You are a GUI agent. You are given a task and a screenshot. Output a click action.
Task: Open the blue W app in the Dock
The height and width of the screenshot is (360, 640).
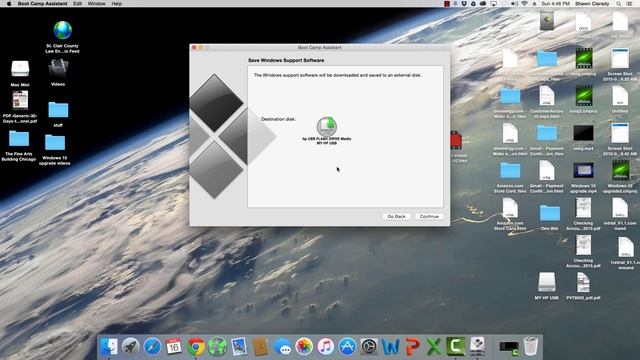[x=391, y=347]
